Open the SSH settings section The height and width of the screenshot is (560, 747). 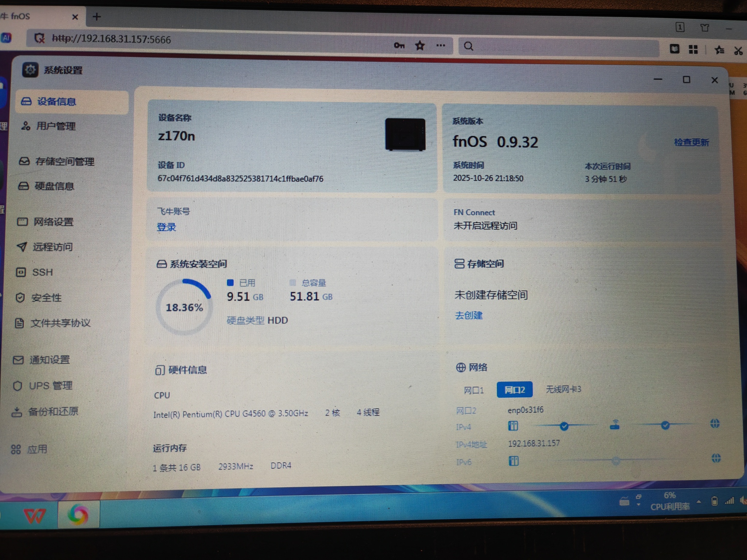(42, 272)
